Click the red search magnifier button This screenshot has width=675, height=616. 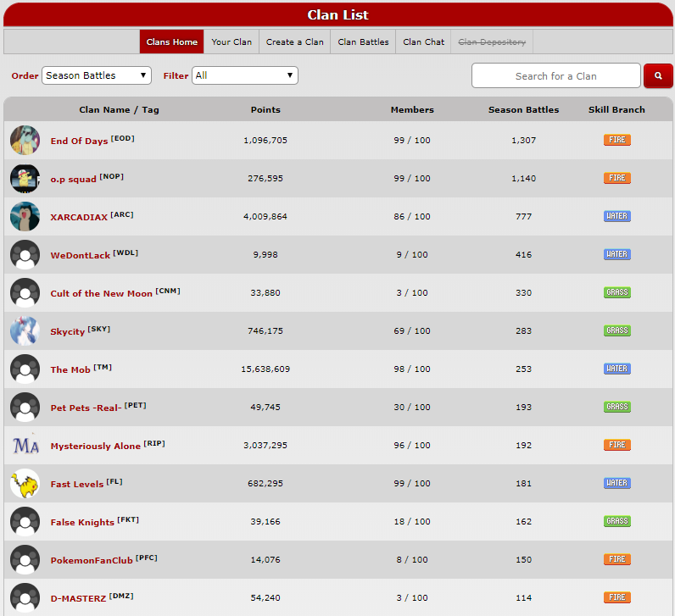point(658,75)
